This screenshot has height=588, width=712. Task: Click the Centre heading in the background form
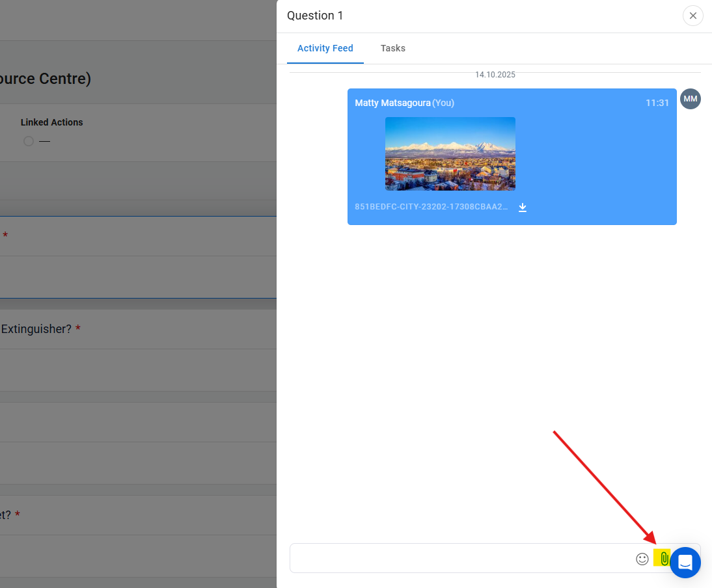point(46,79)
